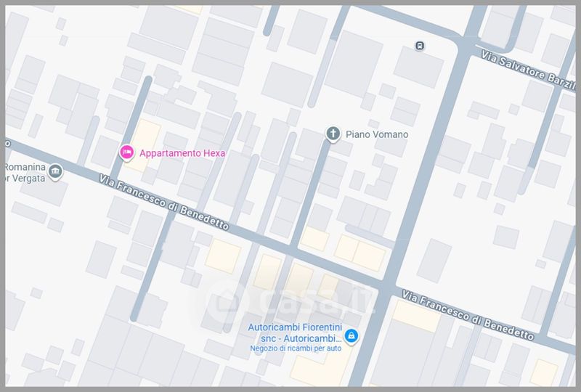Open the Appartamento Hexa place label

182,153
